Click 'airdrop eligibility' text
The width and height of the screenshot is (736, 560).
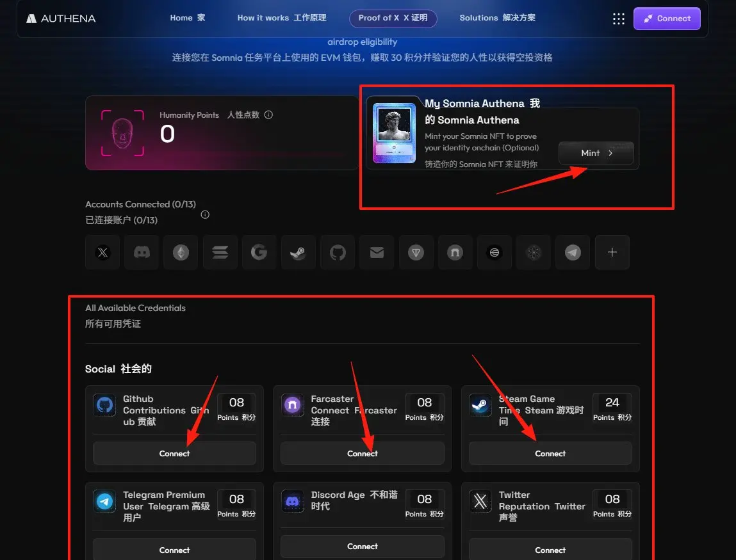tap(363, 42)
